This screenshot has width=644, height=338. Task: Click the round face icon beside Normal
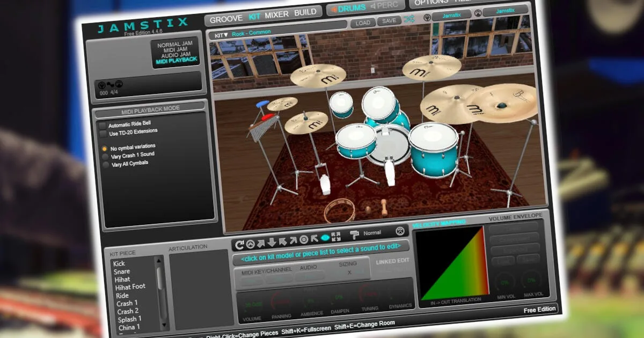[x=400, y=231]
